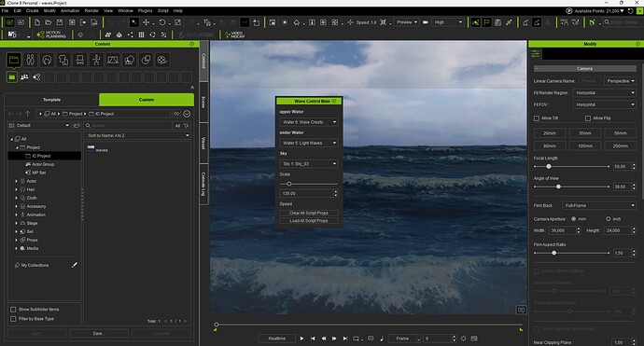Click Clear All Script Props button
This screenshot has width=644, height=346.
309,213
